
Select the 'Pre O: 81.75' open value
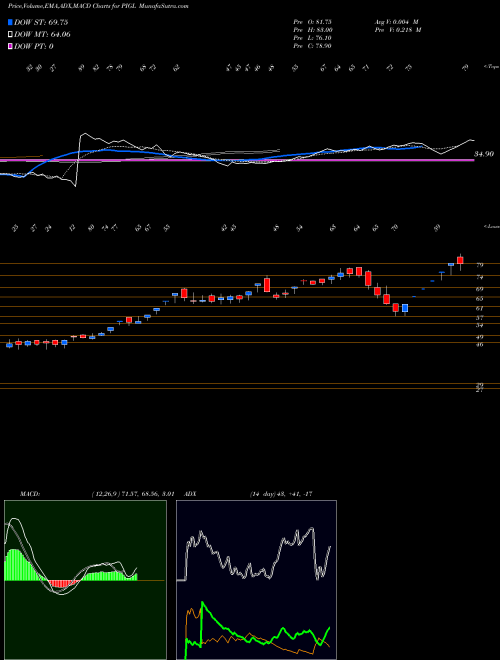pos(312,21)
